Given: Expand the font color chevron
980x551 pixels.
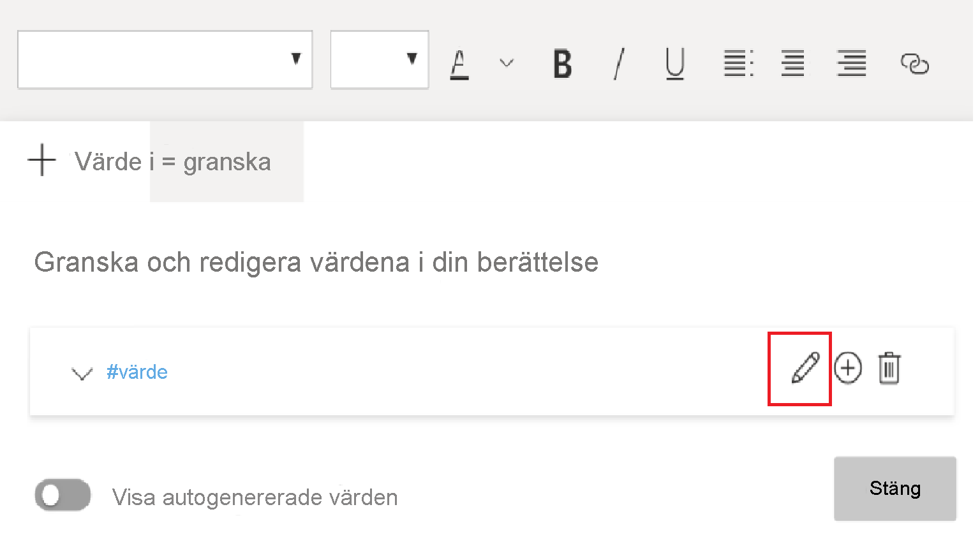Looking at the screenshot, I should 507,62.
